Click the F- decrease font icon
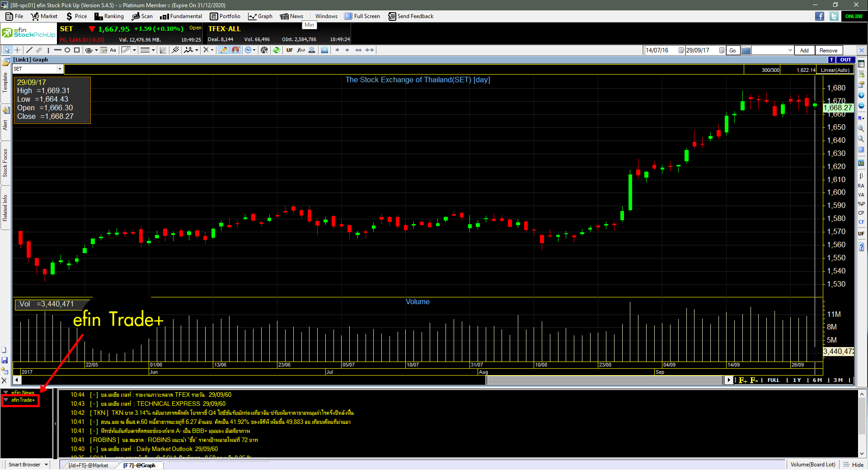The height and width of the screenshot is (470, 868). click(754, 380)
